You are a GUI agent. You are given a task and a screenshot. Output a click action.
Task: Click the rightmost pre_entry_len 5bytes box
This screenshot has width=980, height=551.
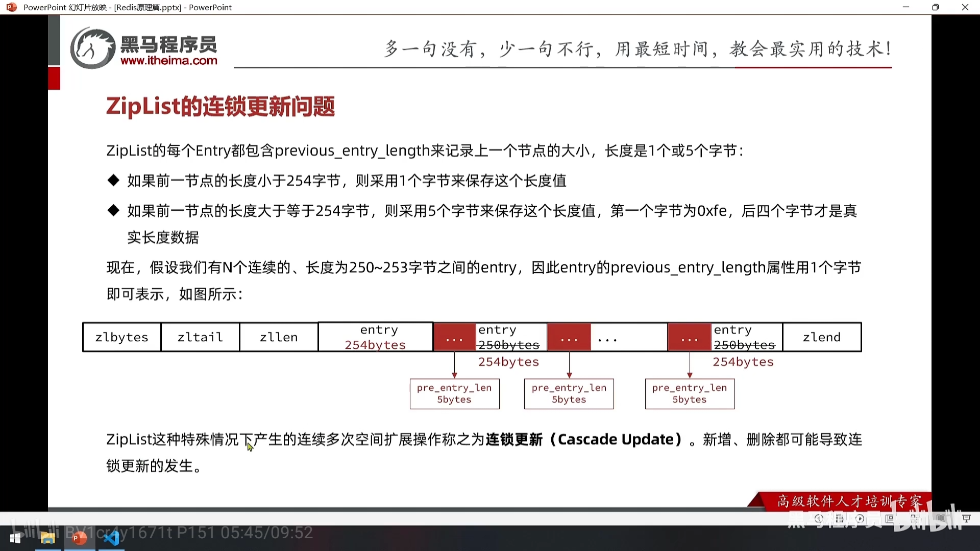pyautogui.click(x=690, y=394)
